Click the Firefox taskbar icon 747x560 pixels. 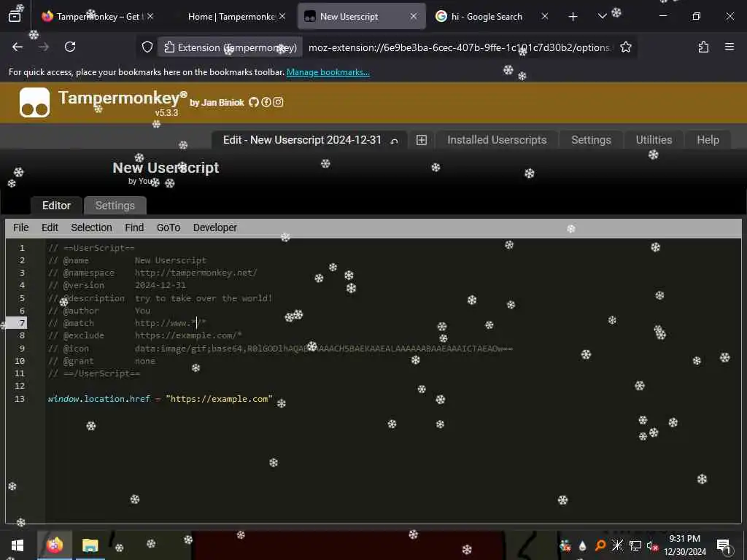coord(54,545)
